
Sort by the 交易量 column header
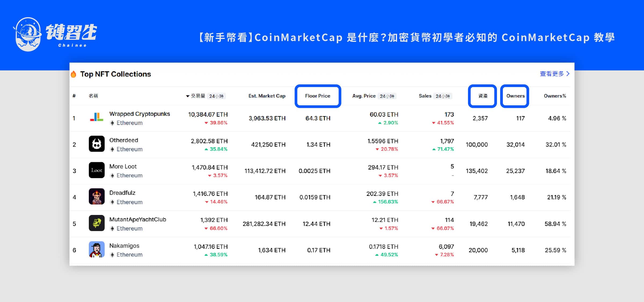point(198,96)
